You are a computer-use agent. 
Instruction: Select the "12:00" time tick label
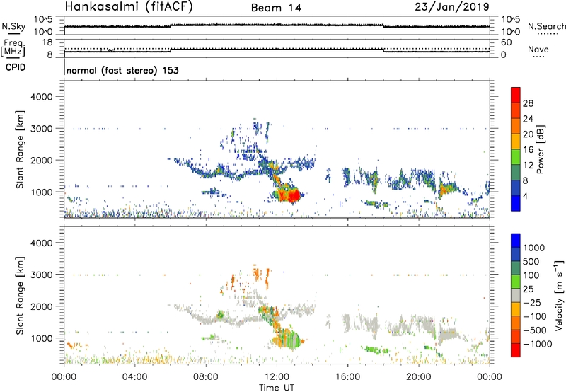coord(277,377)
